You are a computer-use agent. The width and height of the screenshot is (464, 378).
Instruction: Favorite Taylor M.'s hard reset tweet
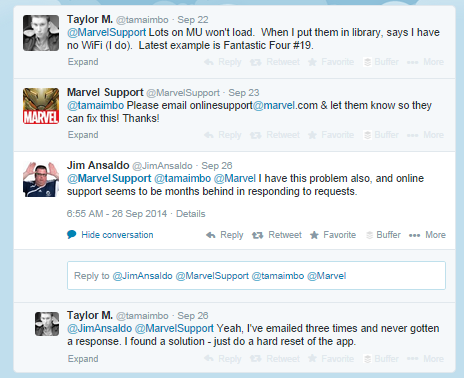tap(331, 359)
